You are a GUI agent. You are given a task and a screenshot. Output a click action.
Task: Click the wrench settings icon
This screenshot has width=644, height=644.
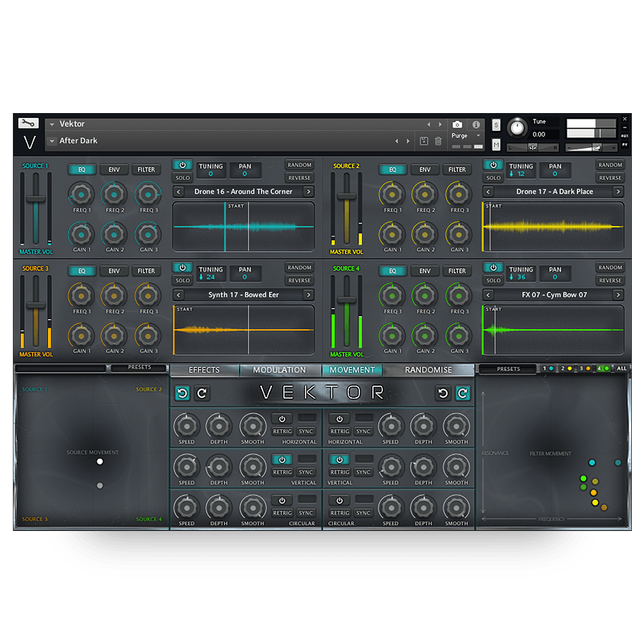pos(28,123)
